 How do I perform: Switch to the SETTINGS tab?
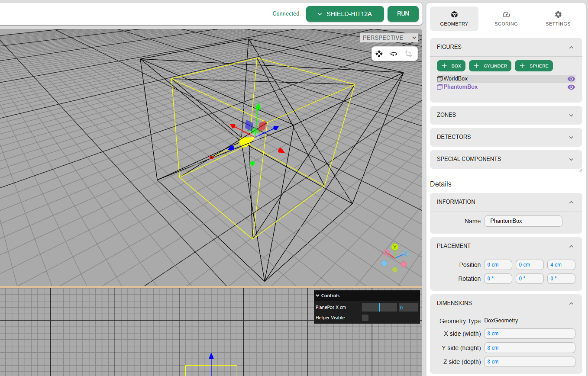(x=558, y=19)
